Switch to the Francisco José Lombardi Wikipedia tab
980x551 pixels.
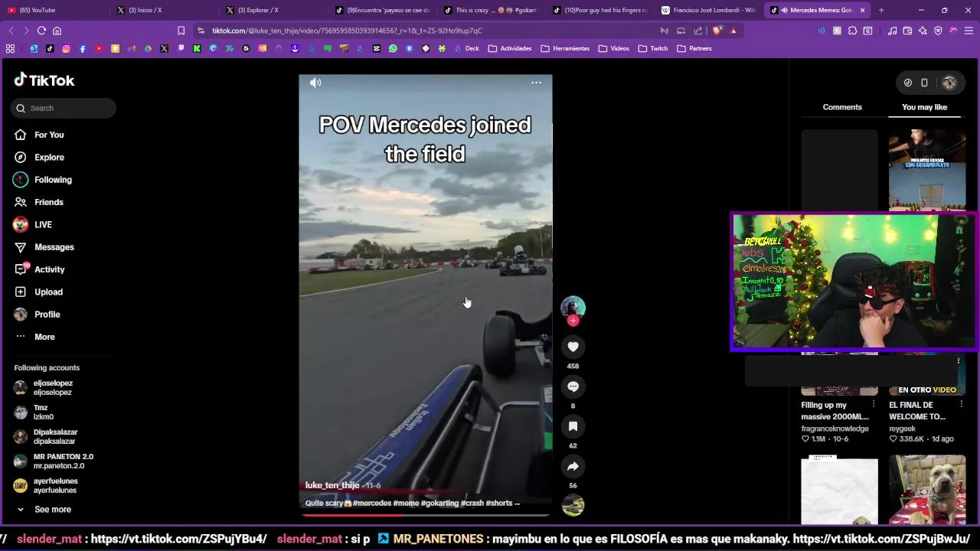[x=709, y=10]
